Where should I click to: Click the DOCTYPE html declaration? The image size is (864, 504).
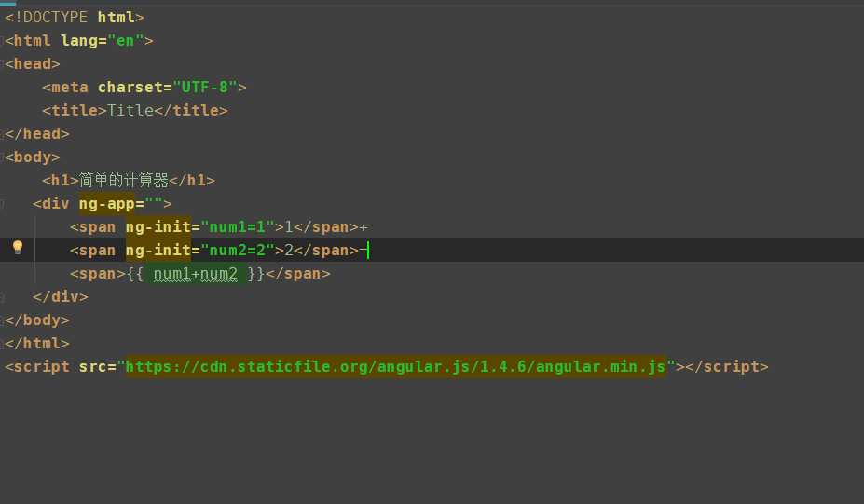[x=75, y=18]
